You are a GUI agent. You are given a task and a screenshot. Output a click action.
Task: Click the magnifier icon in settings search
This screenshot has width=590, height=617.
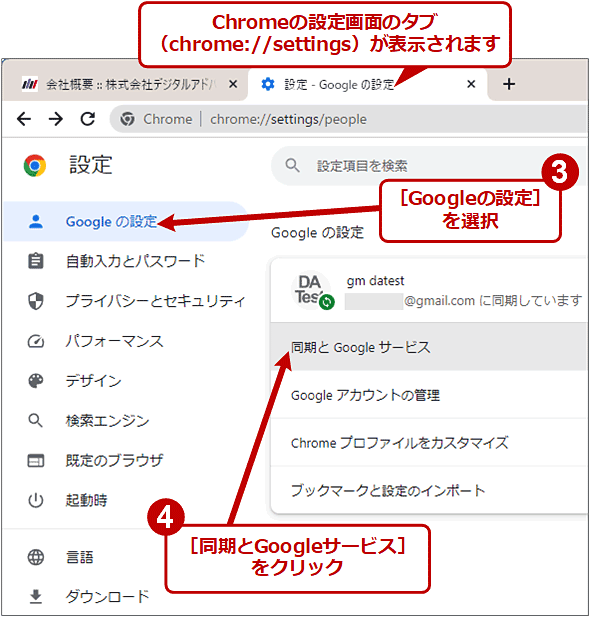pos(292,166)
